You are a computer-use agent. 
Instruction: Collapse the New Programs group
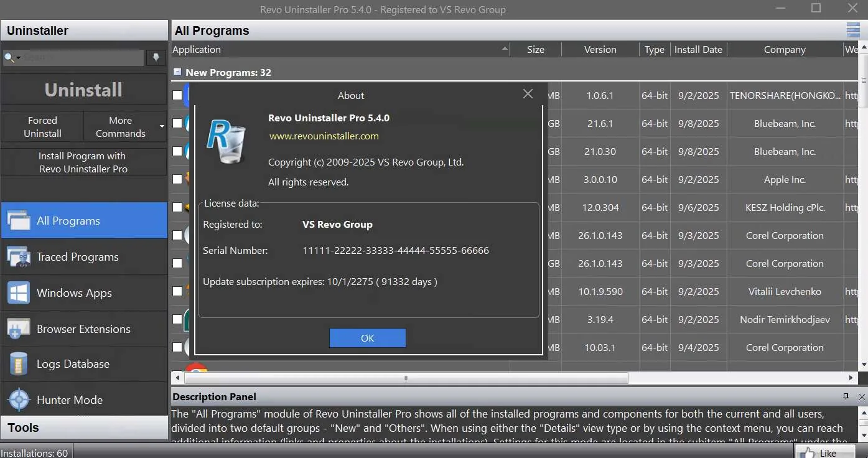point(177,72)
